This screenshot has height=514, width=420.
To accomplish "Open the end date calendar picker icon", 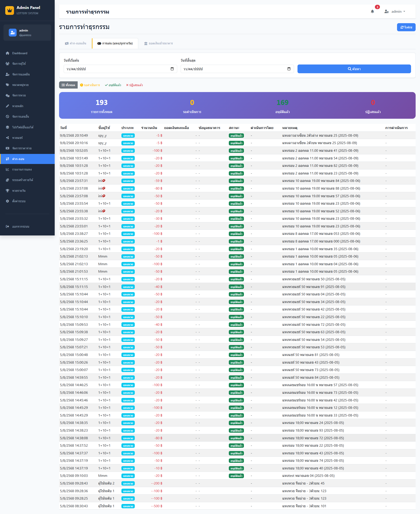I will 289,69.
